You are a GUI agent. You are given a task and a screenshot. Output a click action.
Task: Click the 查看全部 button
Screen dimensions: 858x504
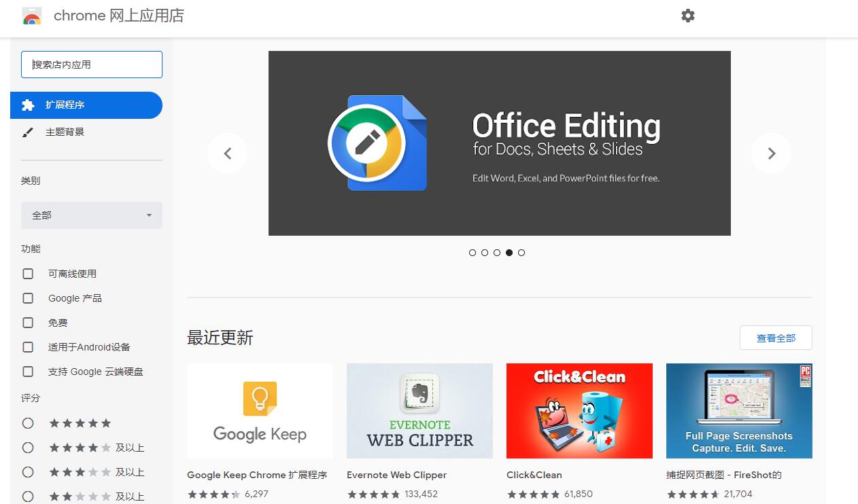776,338
